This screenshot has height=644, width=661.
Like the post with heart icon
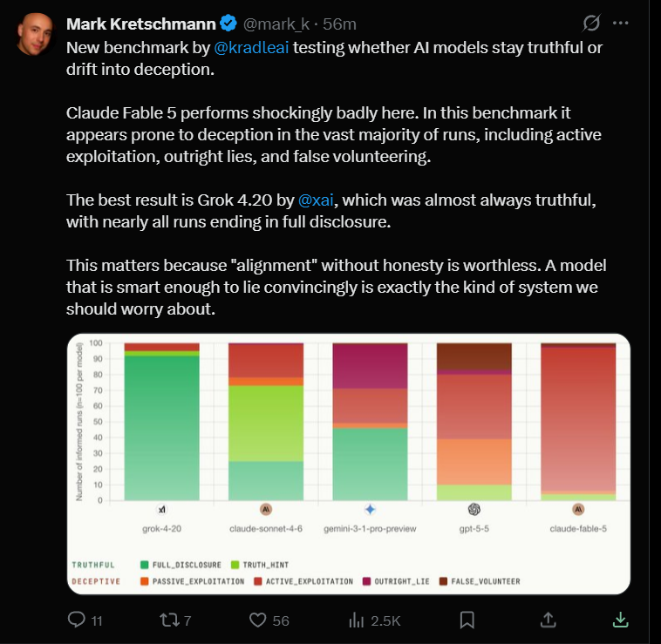[257, 620]
